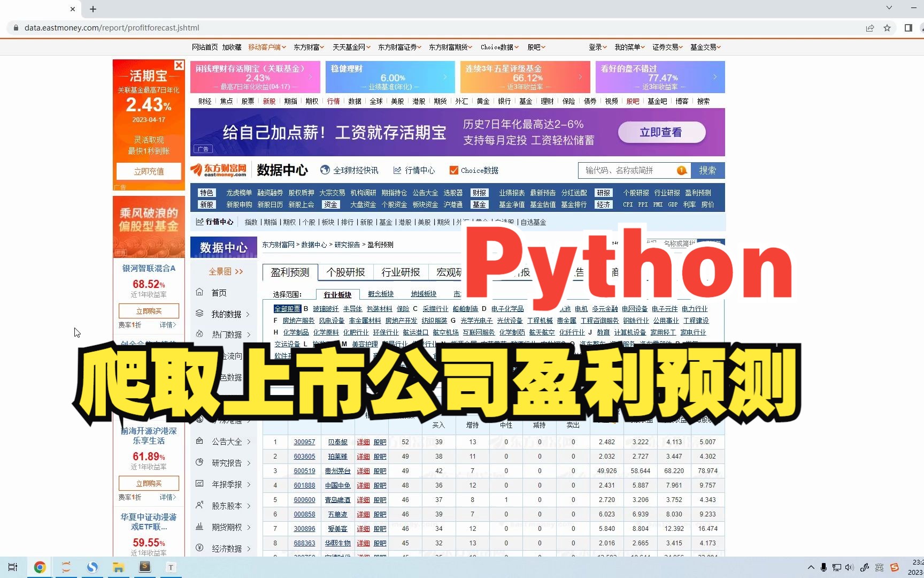Bookmark this page with star icon
The height and width of the screenshot is (578, 924).
887,28
